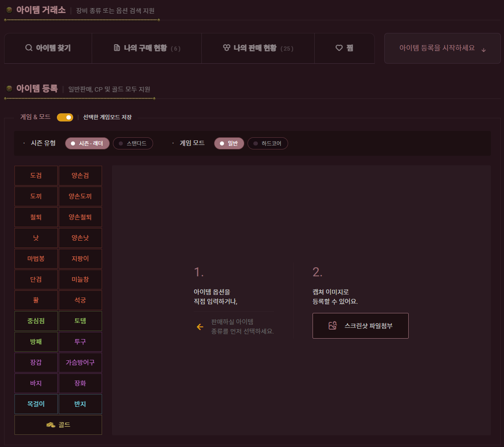Open the 나의 구매 현황 tab

[146, 48]
